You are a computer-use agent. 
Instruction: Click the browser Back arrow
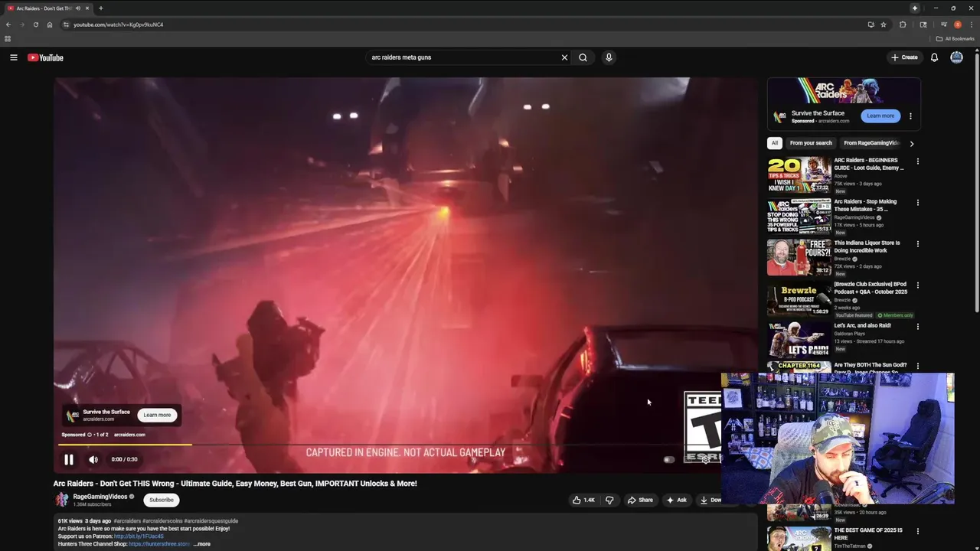point(8,24)
